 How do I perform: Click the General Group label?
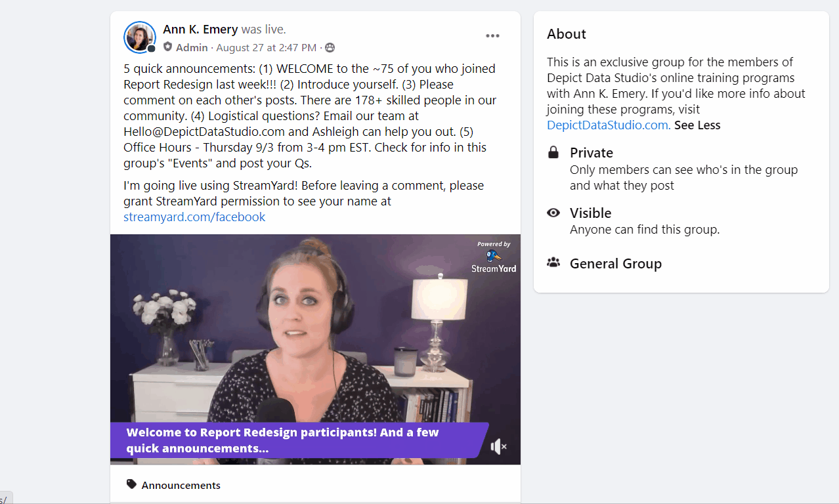click(616, 264)
